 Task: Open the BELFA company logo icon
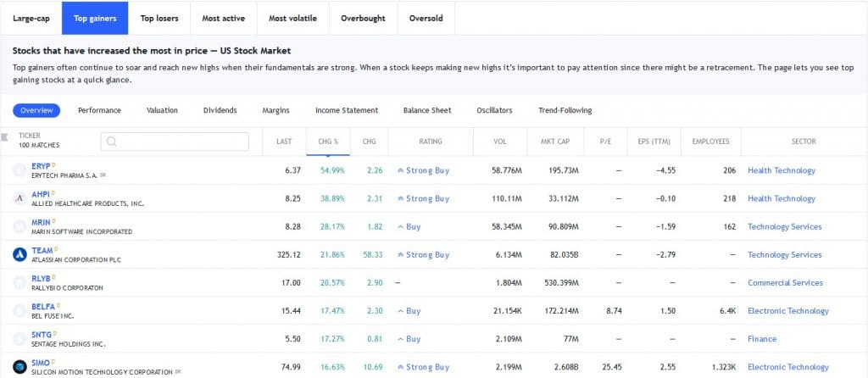[20, 311]
